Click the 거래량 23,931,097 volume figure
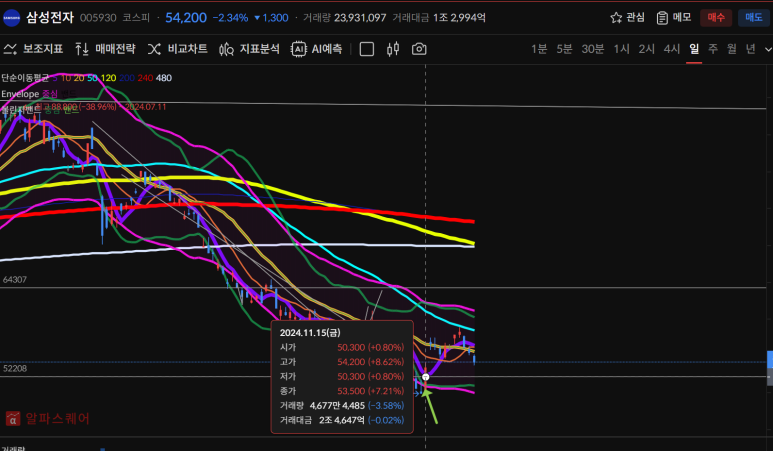 (x=360, y=18)
